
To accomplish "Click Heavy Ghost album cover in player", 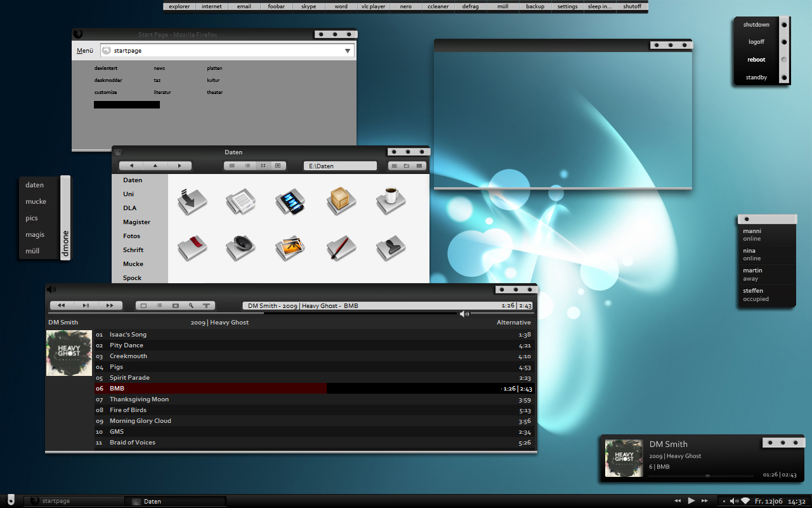I will 69,353.
